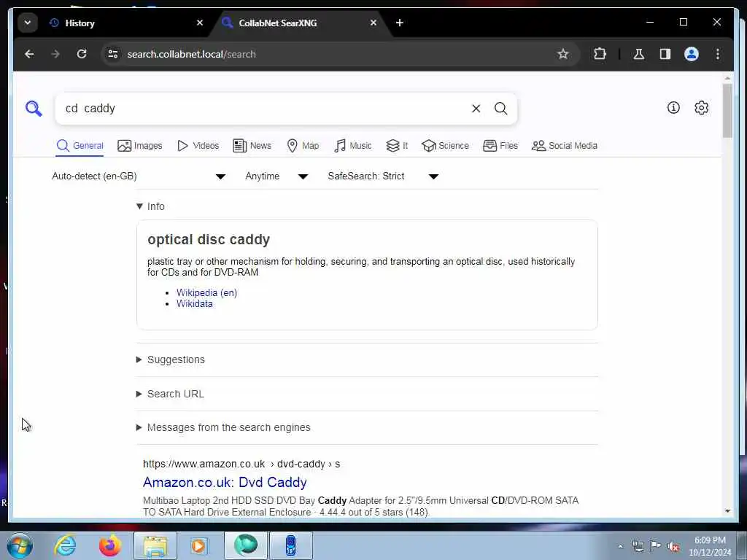Open the Wikipedia (en) link

[206, 293]
